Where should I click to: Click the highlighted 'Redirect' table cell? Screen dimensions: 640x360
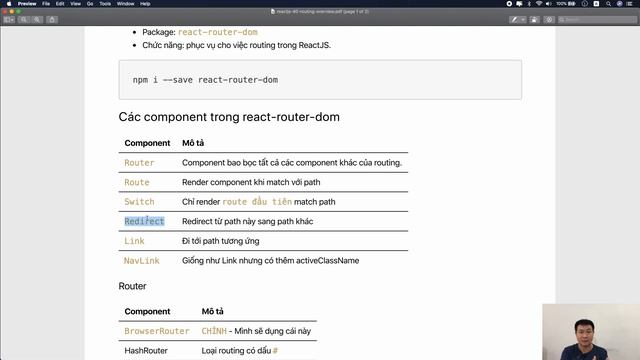pyautogui.click(x=144, y=221)
